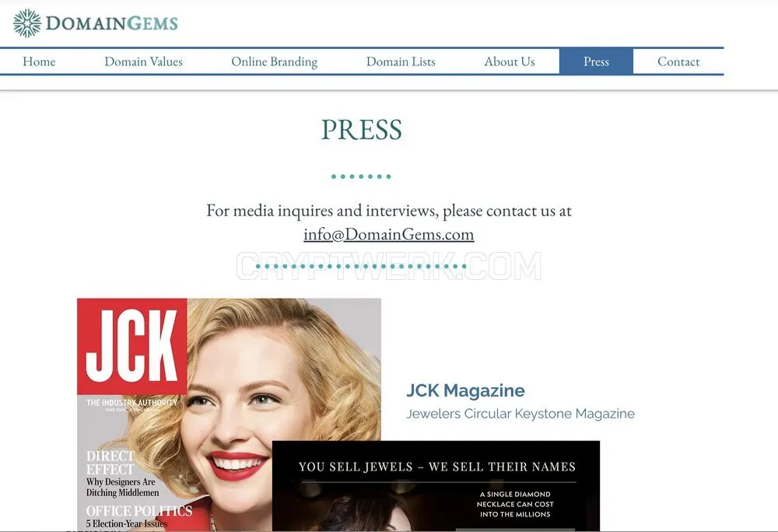This screenshot has width=778, height=532.
Task: Open the Home menu item
Action: (39, 61)
